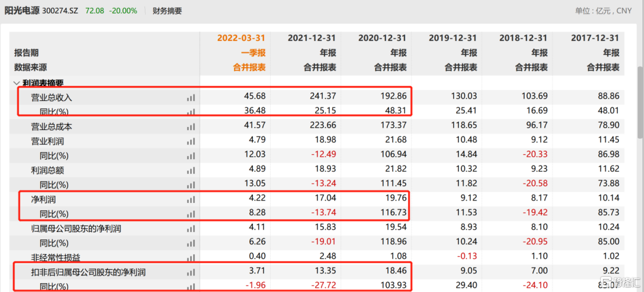Click the 扣非后归属母公司股东的净利润 row label
Viewport: 644px width, 292px height.
89,272
